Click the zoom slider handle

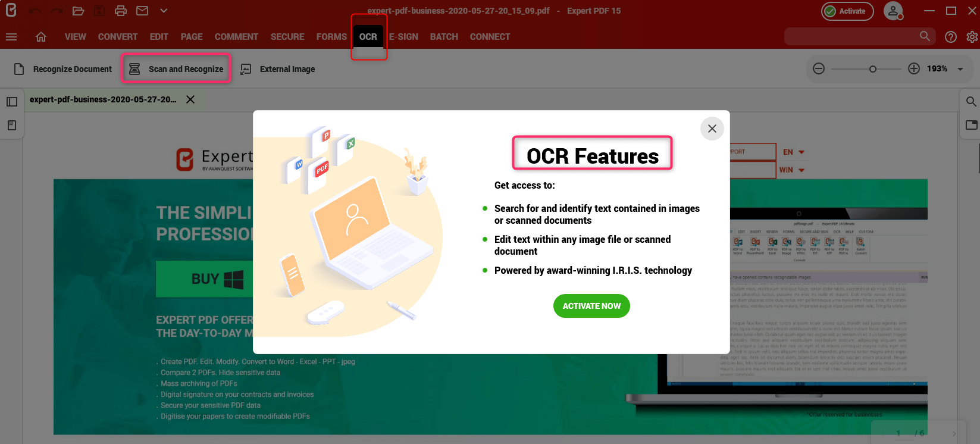(x=872, y=69)
